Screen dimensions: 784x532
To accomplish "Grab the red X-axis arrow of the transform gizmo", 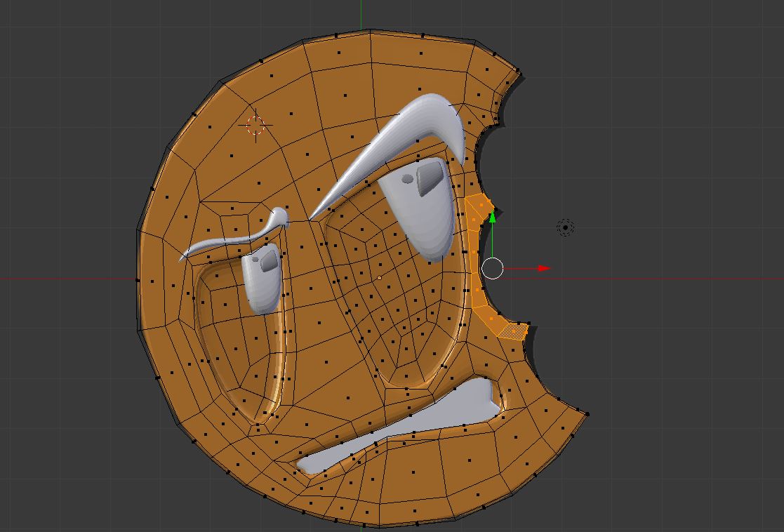I will click(x=543, y=269).
